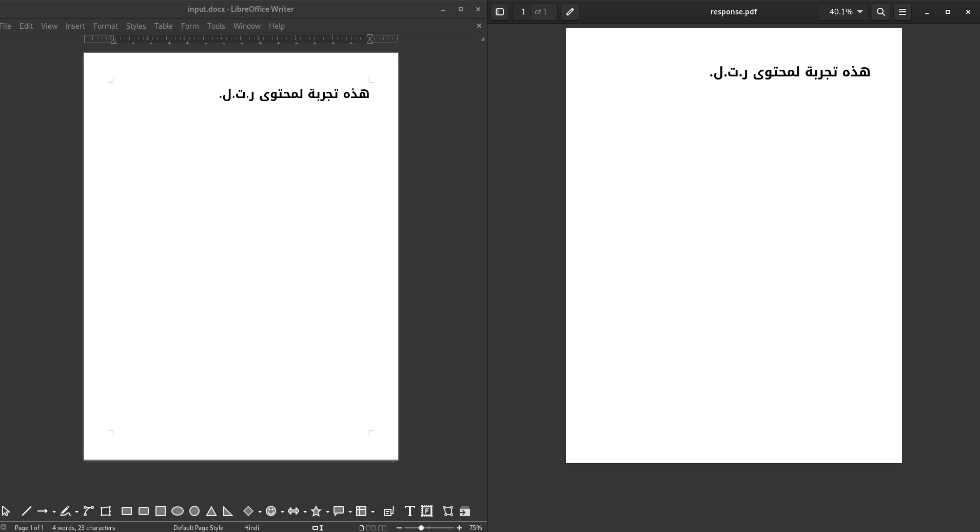Pick the Stars and Banners tool
This screenshot has height=532, width=980.
316,511
